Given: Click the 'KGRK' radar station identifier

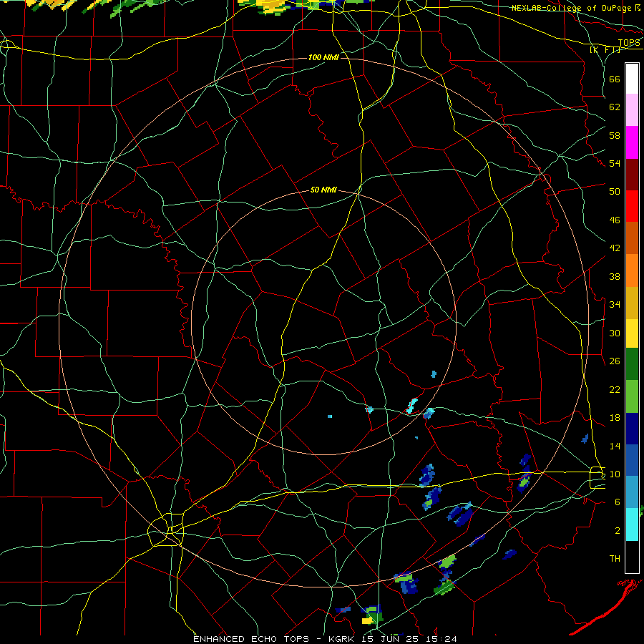Looking at the screenshot, I should (x=343, y=639).
